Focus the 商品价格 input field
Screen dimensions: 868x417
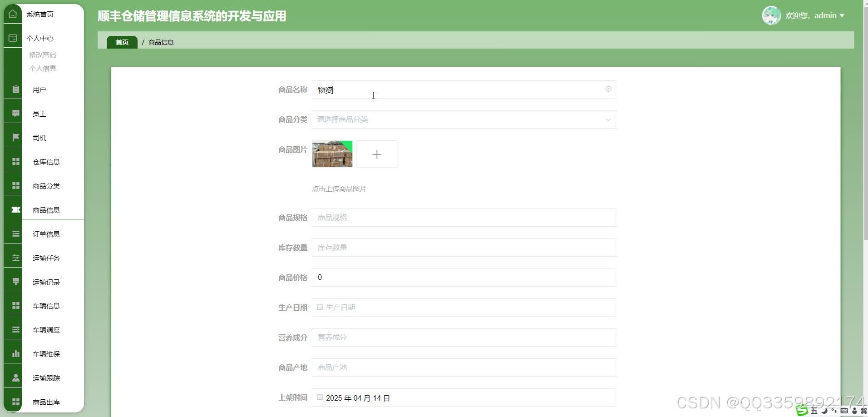point(464,278)
